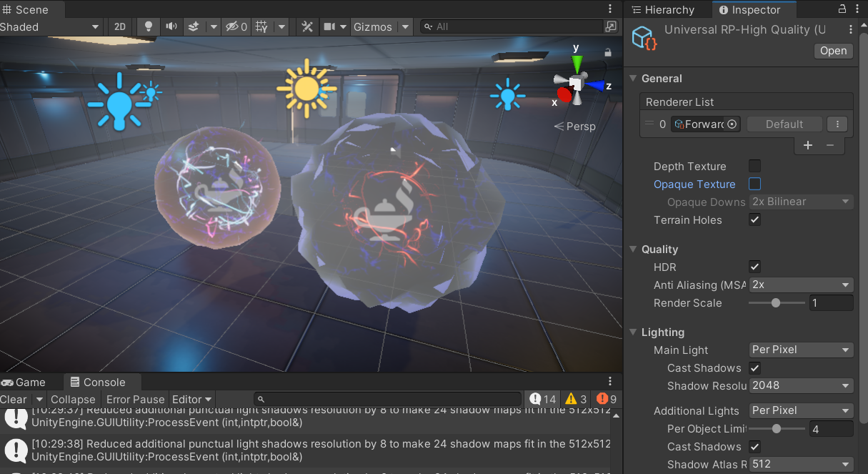The width and height of the screenshot is (868, 474).
Task: Open component editor tools icon
Action: (307, 26)
